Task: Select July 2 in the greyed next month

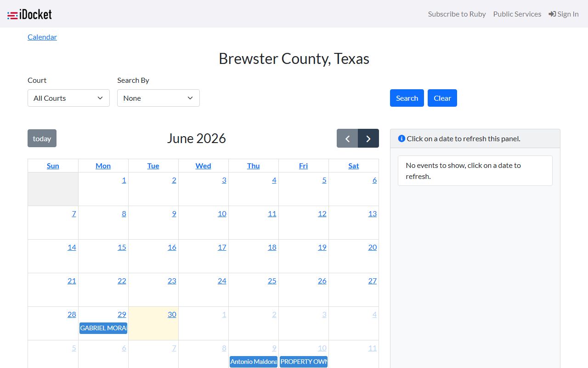Action: (274, 314)
